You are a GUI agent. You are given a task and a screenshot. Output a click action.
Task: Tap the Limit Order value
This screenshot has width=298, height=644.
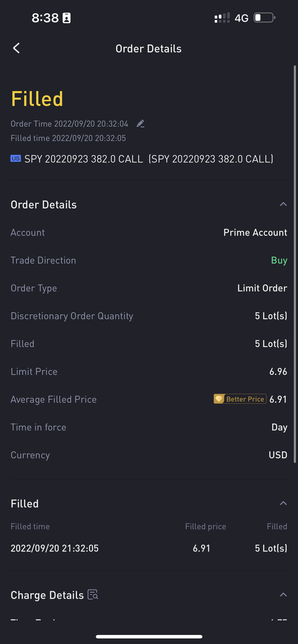(262, 288)
